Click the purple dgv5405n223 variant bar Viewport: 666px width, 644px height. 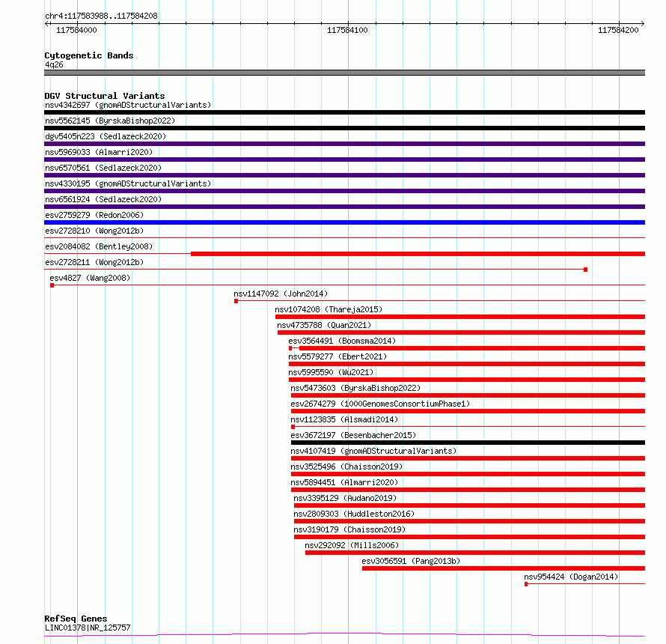coord(344,144)
